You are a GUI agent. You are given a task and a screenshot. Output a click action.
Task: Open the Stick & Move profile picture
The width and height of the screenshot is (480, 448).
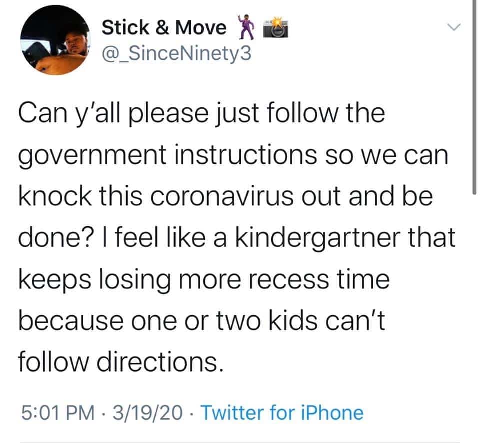(55, 40)
